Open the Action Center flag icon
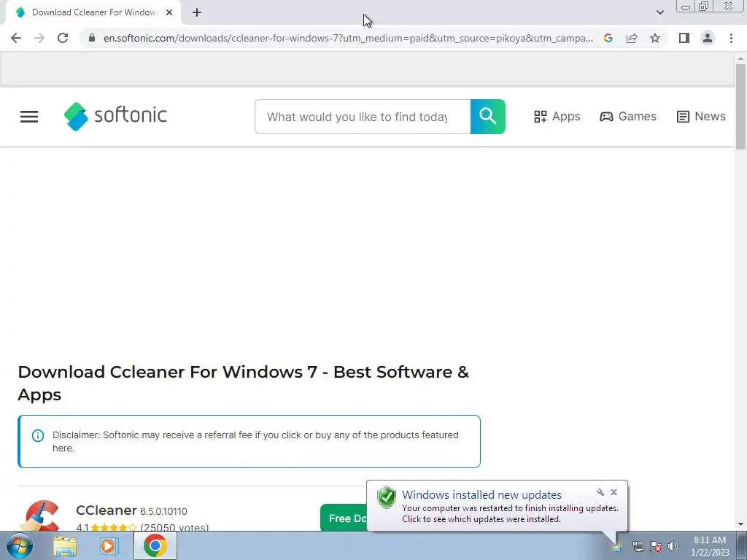This screenshot has width=747, height=560. tap(656, 546)
